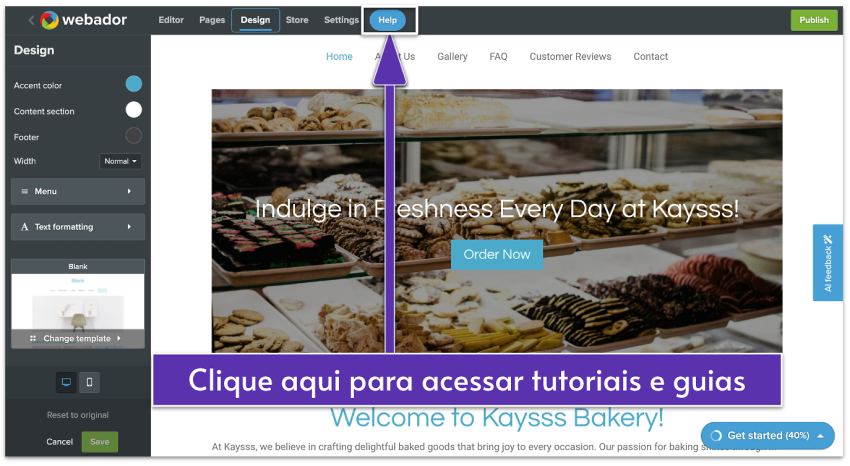
Task: Choose the white Content section color
Action: point(133,111)
